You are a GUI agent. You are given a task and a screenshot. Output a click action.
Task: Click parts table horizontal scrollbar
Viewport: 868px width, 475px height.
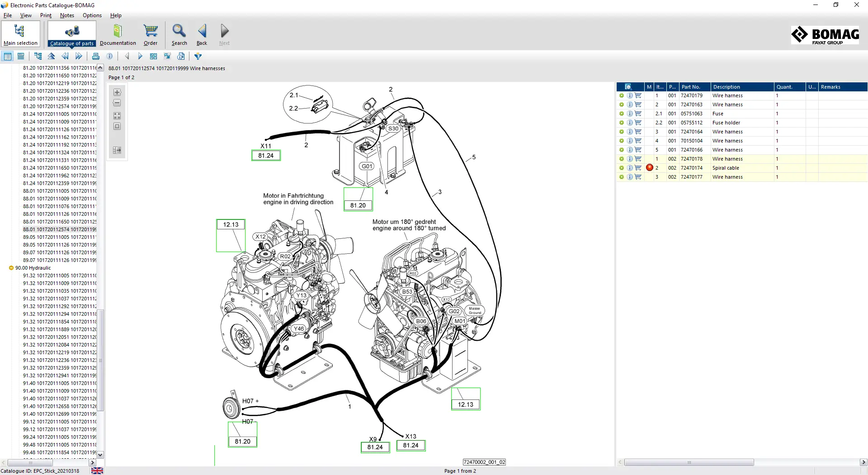[689, 462]
